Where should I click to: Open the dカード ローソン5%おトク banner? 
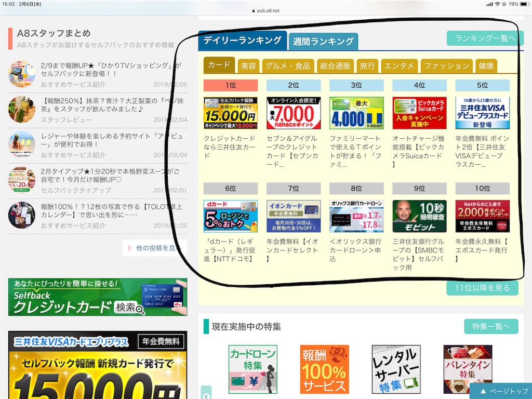coord(230,216)
